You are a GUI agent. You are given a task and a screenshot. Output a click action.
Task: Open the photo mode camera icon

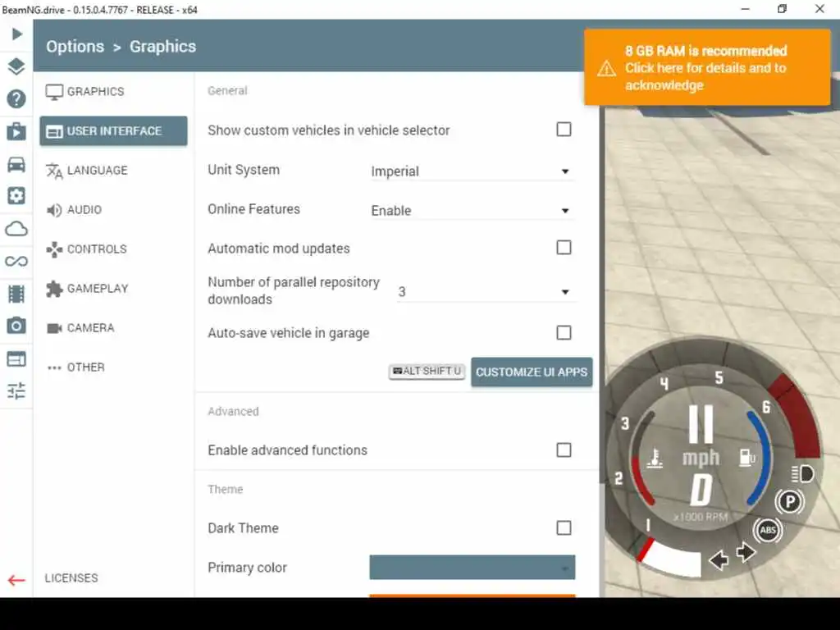click(16, 325)
